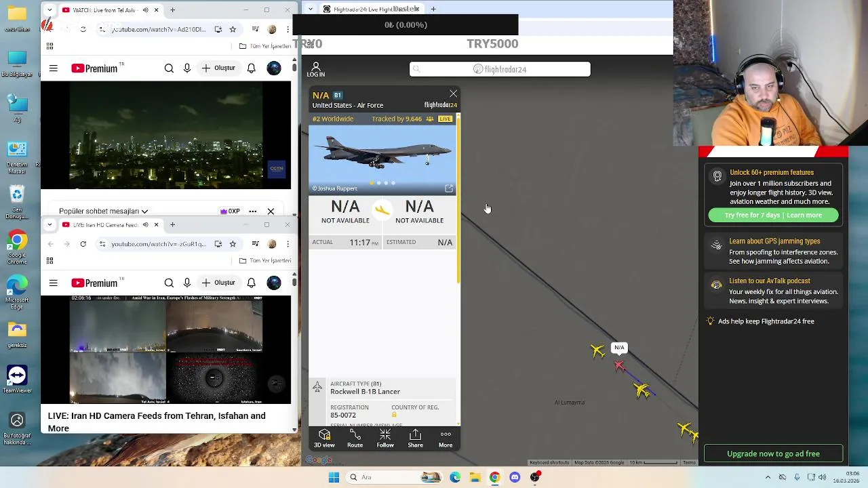Mute the Iran HD Camera Feeds tab audio
Image resolution: width=868 pixels, height=488 pixels.
pos(145,224)
